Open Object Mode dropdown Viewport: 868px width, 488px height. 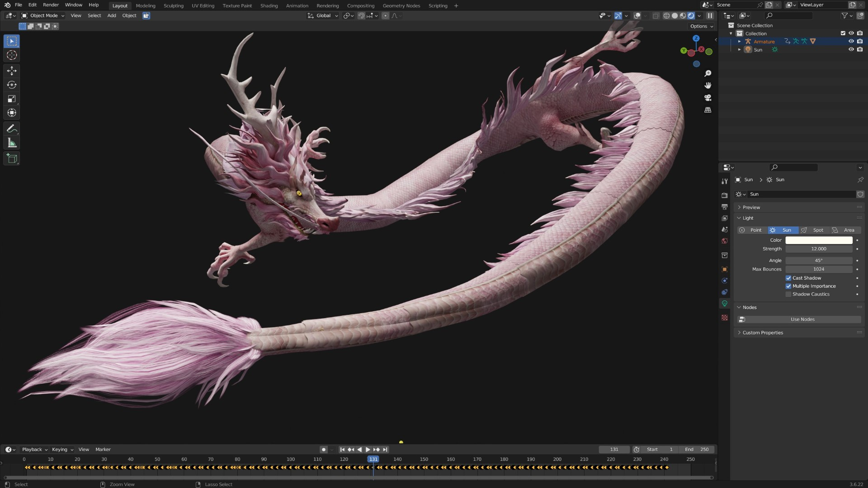click(x=43, y=15)
